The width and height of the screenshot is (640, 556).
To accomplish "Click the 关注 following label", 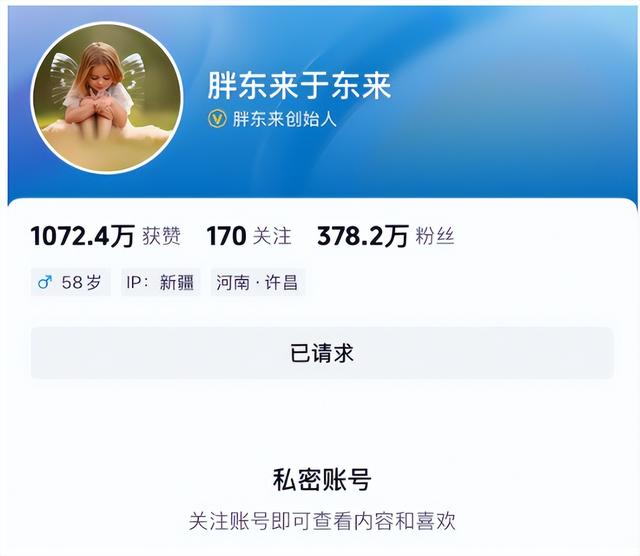I will pos(272,236).
